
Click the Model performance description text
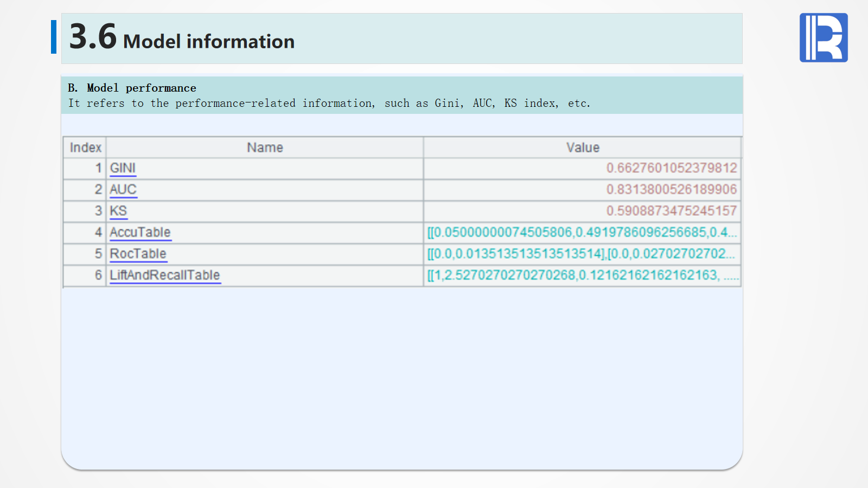[329, 103]
